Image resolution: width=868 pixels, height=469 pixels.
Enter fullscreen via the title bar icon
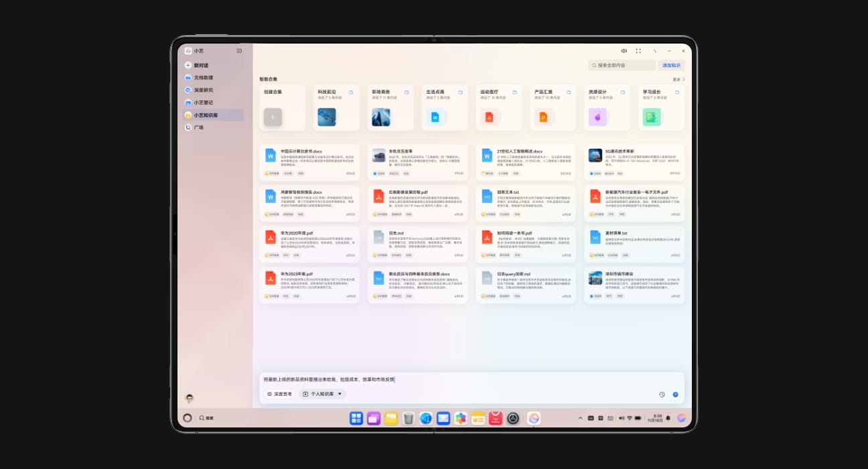click(x=638, y=51)
